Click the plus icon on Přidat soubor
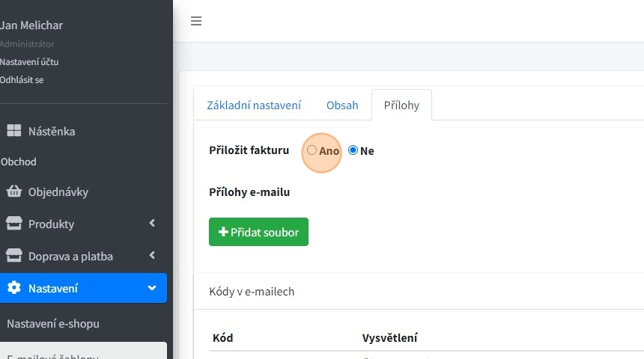Screen dimensions: 644x359 point(223,232)
